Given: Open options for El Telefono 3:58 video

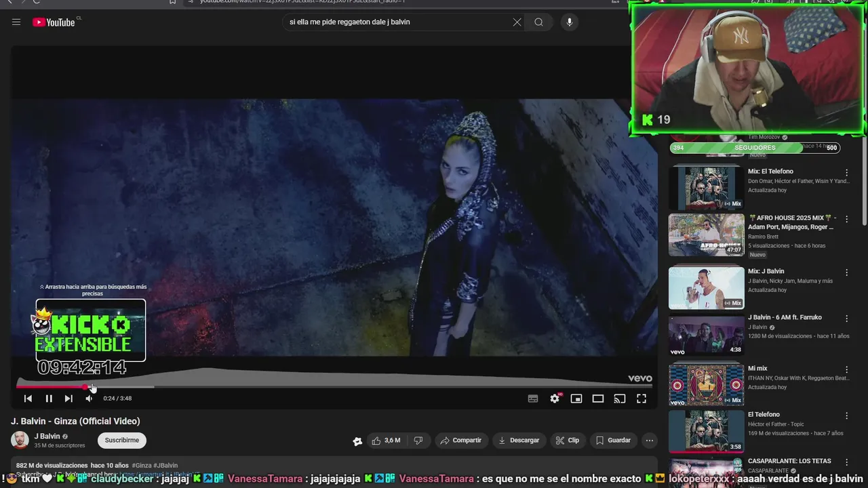Looking at the screenshot, I should pos(846,415).
